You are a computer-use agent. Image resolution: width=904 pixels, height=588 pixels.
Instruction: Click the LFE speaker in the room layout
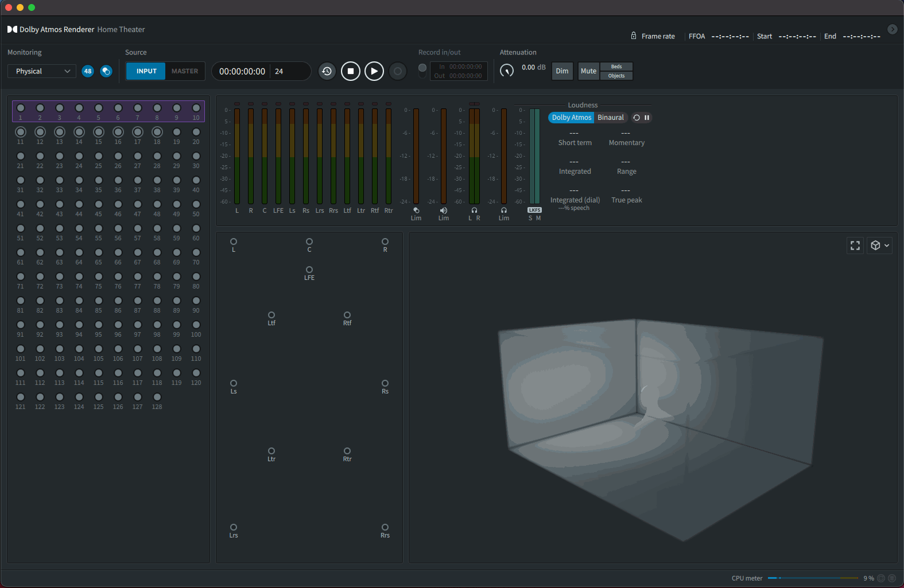(309, 270)
